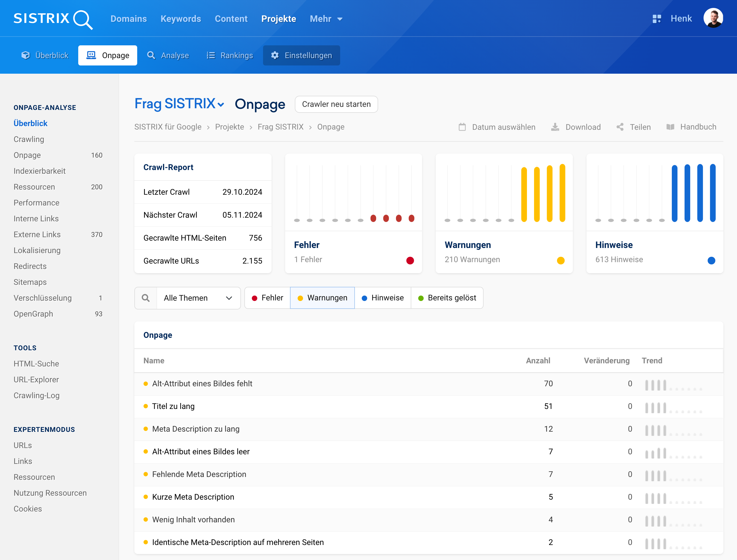Image resolution: width=737 pixels, height=560 pixels.
Task: Open Indexierbarkeit in the sidebar
Action: (x=39, y=171)
